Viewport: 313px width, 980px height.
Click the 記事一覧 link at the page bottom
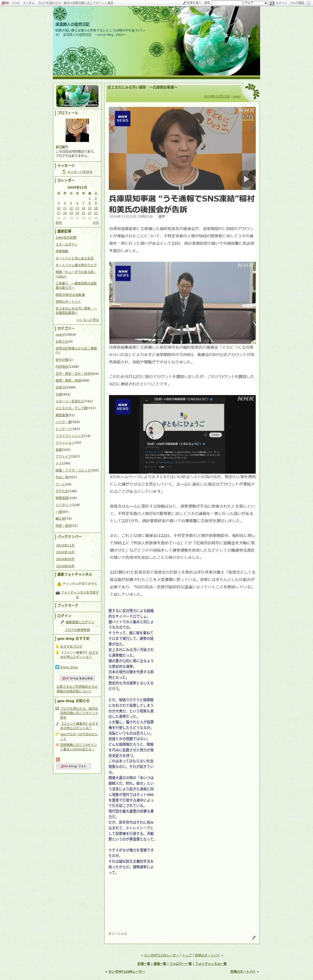144,964
